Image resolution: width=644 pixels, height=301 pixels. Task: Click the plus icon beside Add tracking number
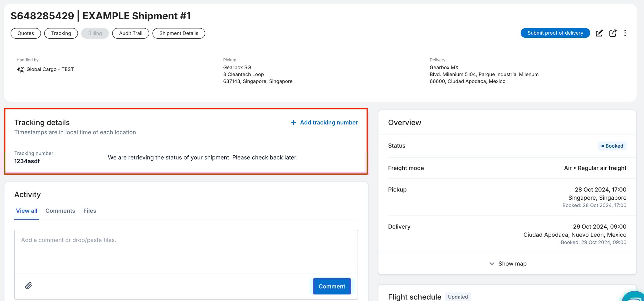(x=293, y=122)
